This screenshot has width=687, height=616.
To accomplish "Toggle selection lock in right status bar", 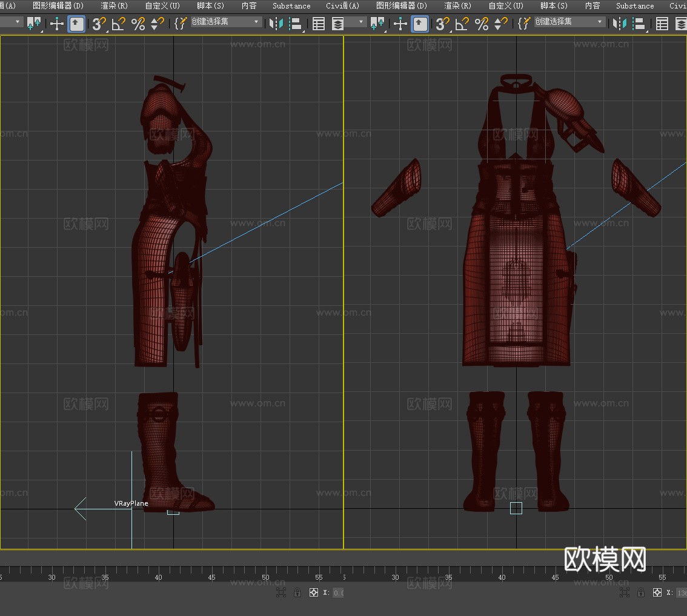I will pos(641,593).
